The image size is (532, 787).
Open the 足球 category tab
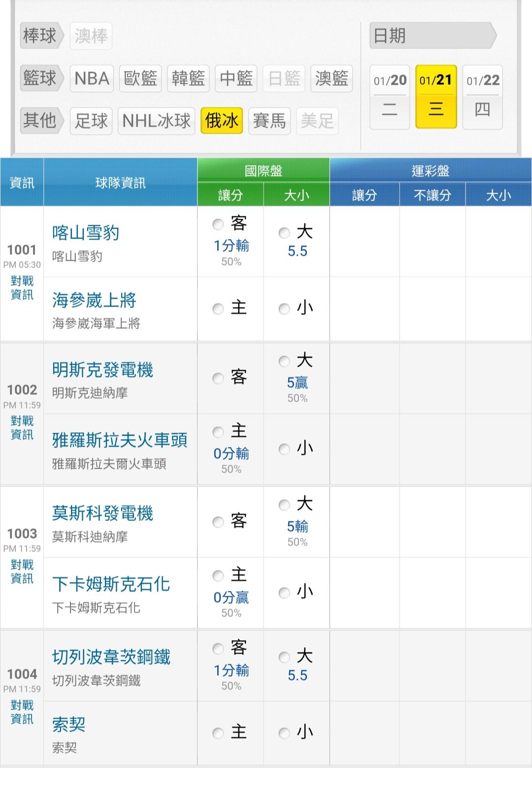pos(91,121)
